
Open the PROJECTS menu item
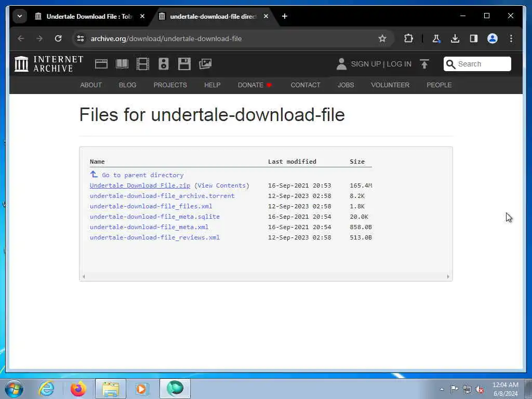click(x=170, y=85)
